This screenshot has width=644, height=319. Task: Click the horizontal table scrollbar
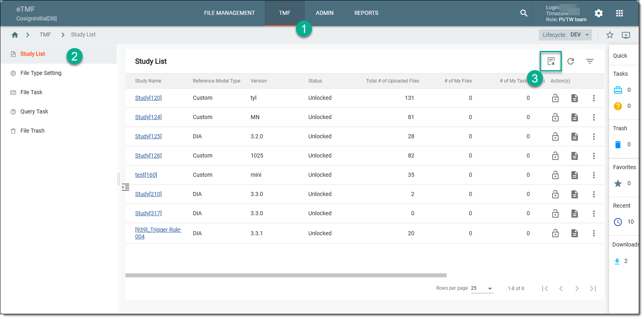(x=286, y=276)
